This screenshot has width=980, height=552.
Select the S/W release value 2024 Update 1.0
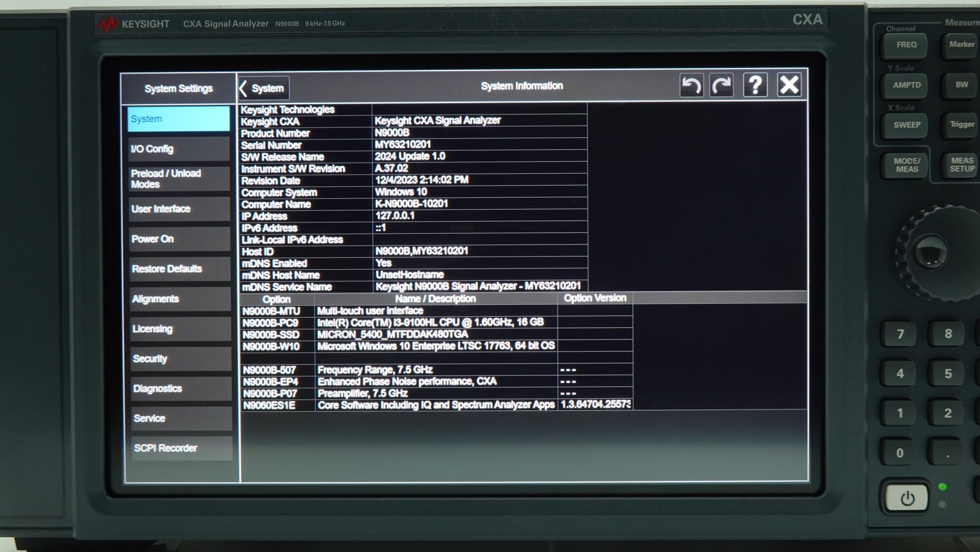click(410, 156)
